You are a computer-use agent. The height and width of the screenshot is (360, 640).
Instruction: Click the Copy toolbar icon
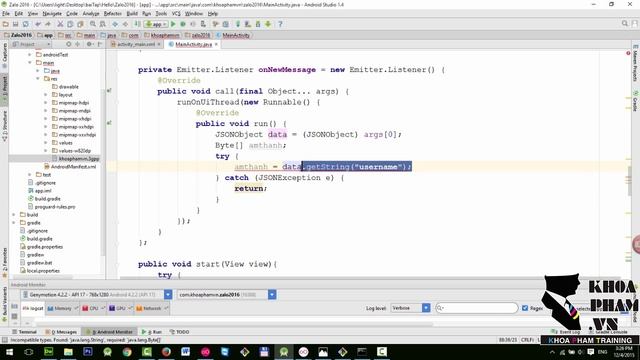coord(70,24)
